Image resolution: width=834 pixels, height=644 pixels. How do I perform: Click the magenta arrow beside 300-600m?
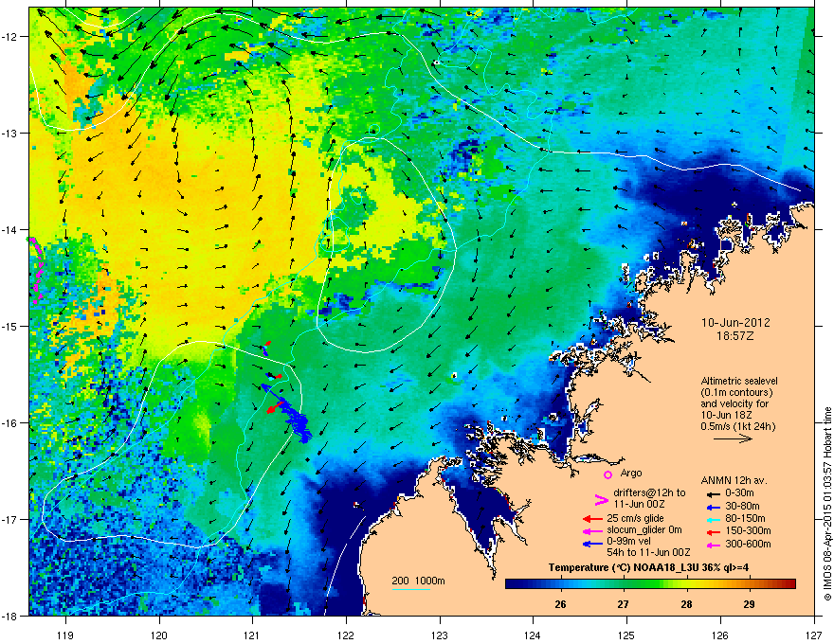714,546
